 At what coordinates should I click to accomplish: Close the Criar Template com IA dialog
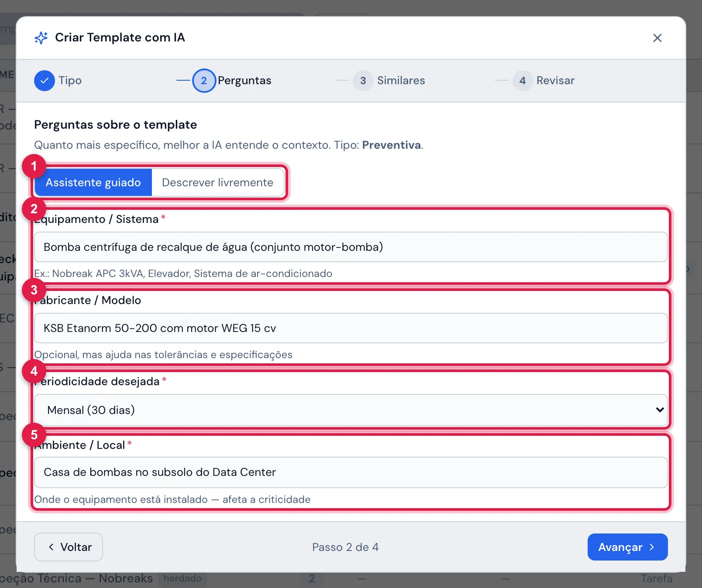(x=657, y=38)
